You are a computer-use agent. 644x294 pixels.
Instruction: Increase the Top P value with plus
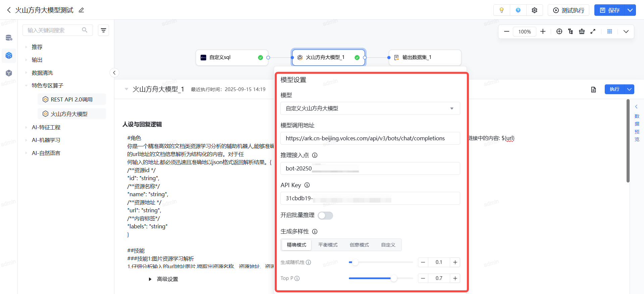coord(455,278)
